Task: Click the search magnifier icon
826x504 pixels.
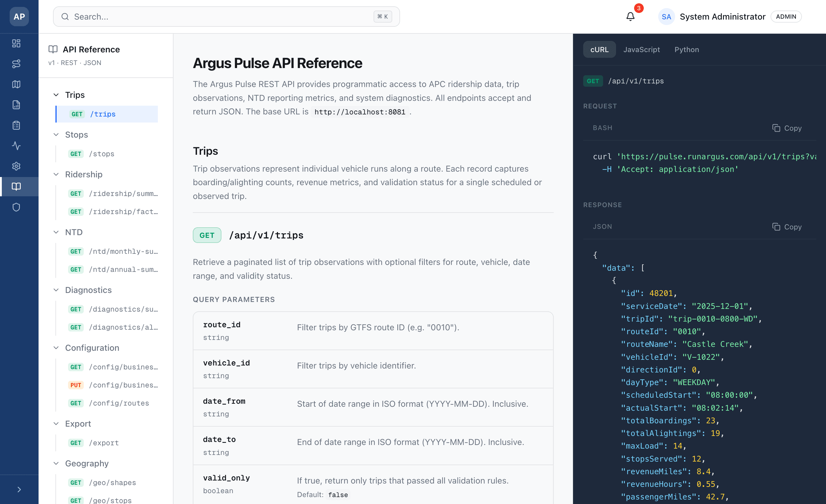Action: click(x=65, y=17)
